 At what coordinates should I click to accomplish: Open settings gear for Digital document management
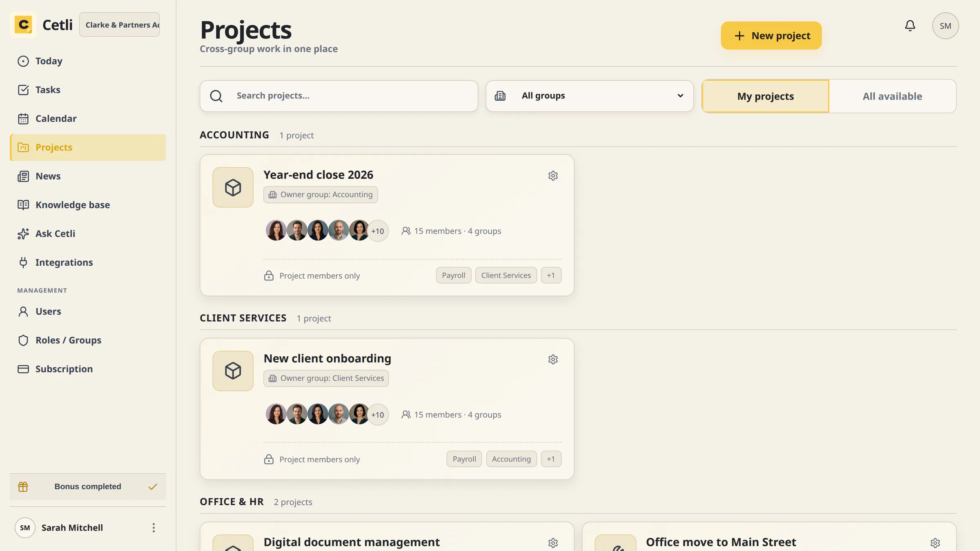coord(553,542)
